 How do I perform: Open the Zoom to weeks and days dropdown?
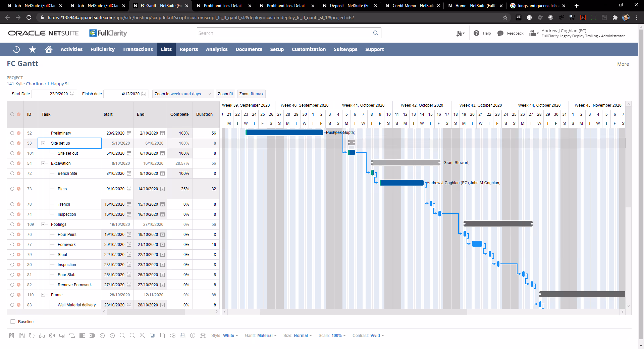pyautogui.click(x=183, y=94)
